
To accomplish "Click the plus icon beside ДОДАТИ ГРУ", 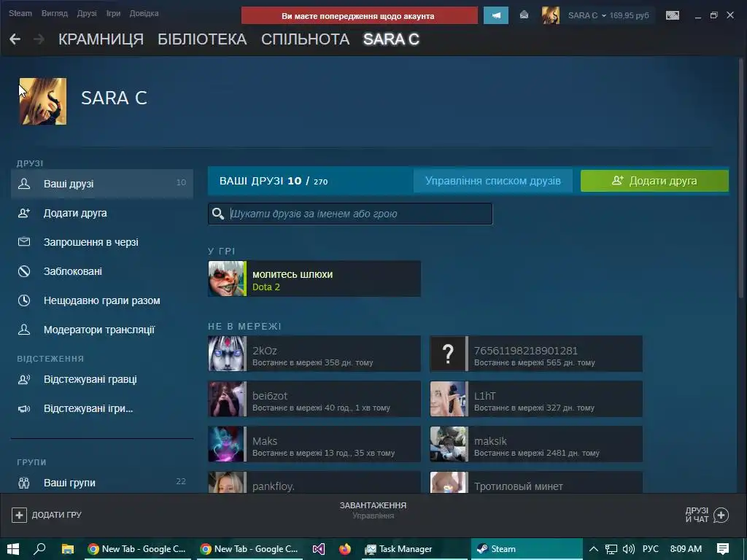I will pos(19,515).
